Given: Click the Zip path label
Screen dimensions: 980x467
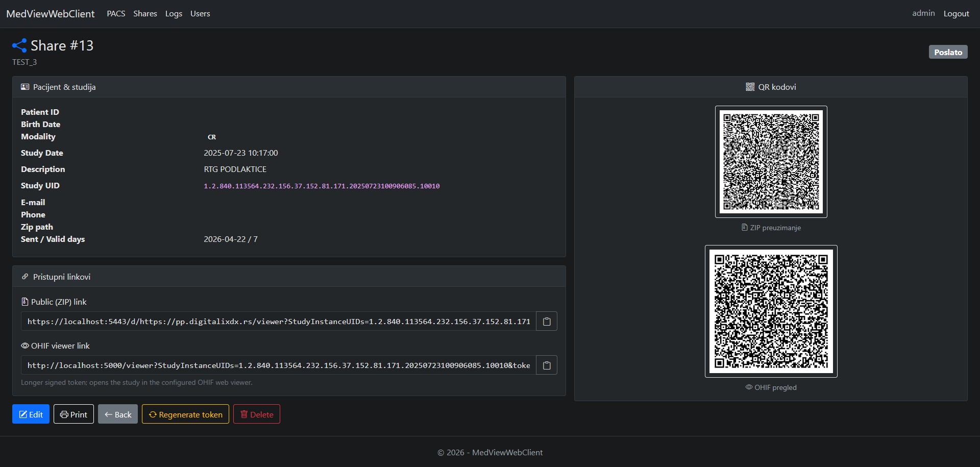Looking at the screenshot, I should tap(37, 227).
